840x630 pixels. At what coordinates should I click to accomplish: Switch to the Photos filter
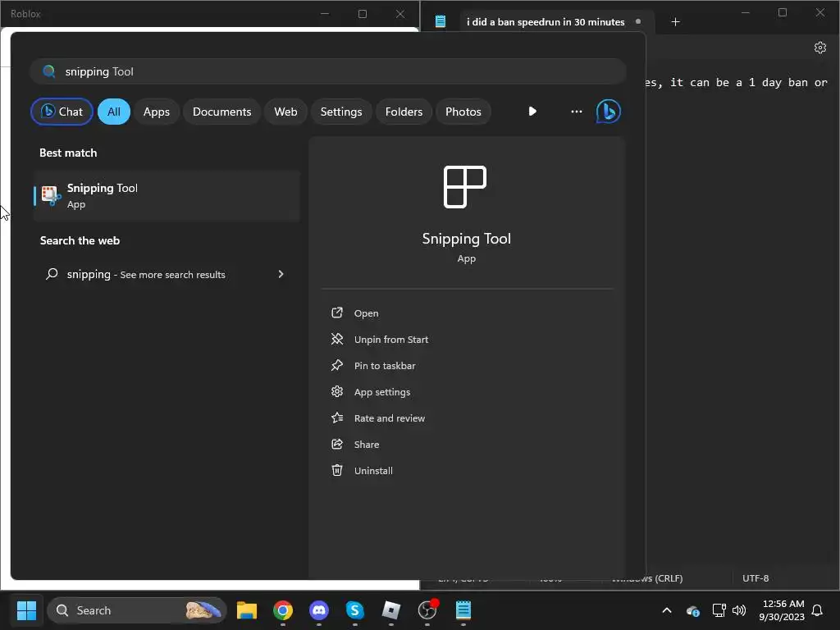point(463,112)
